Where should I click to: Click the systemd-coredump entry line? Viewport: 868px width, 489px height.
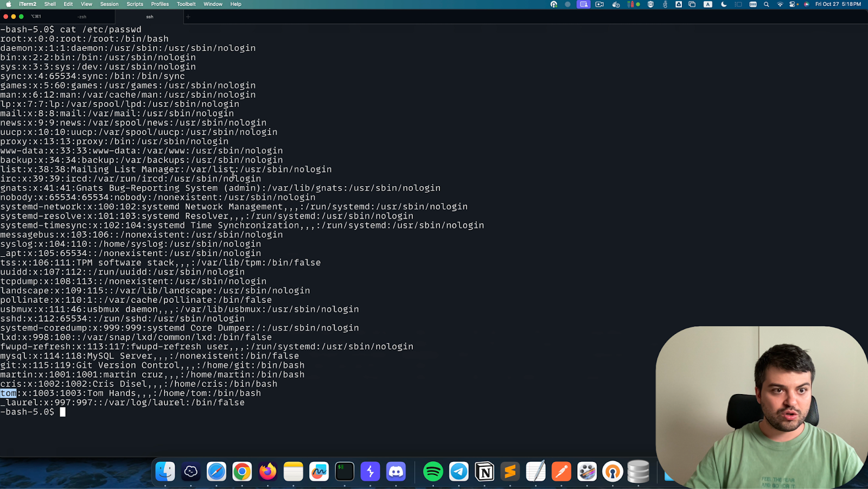point(180,328)
